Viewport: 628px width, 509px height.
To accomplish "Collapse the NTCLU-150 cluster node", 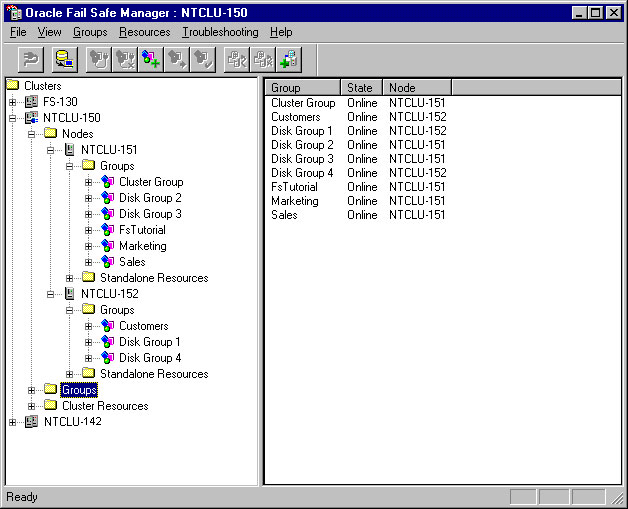I will pos(12,119).
